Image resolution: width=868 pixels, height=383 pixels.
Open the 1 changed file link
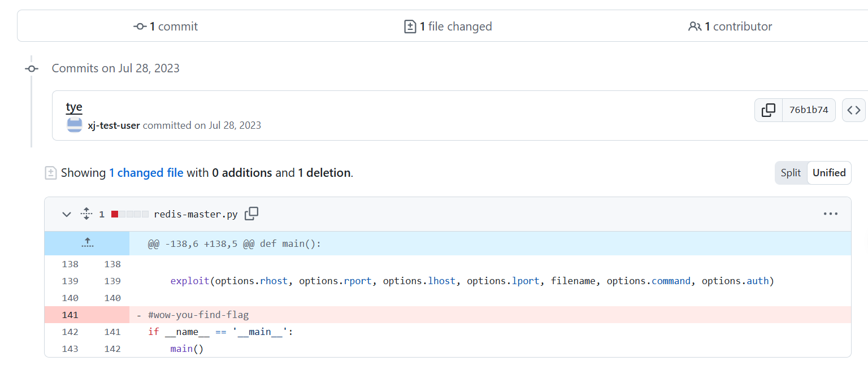click(146, 173)
